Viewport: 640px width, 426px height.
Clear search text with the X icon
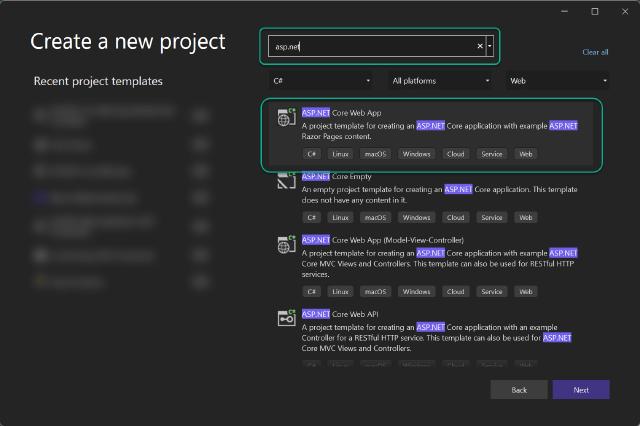pyautogui.click(x=479, y=46)
